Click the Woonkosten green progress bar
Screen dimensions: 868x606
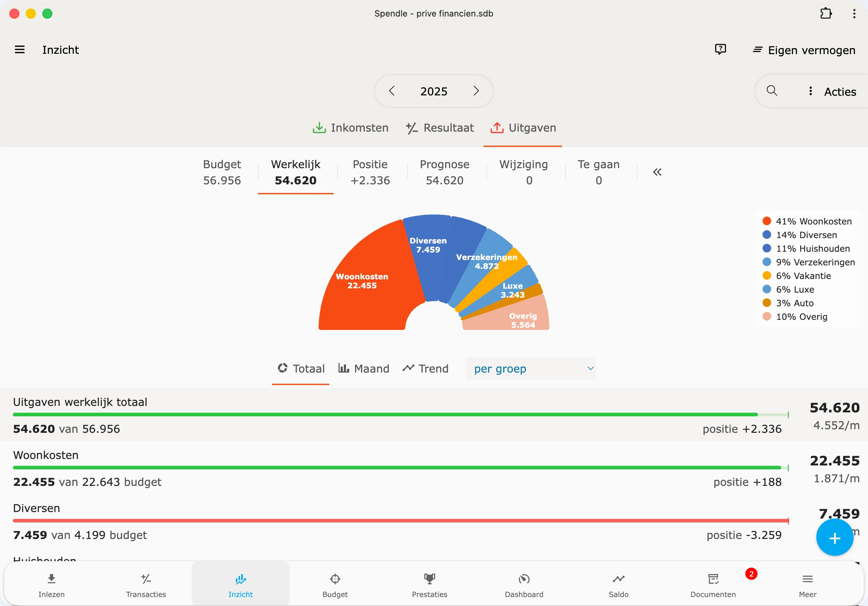(397, 468)
